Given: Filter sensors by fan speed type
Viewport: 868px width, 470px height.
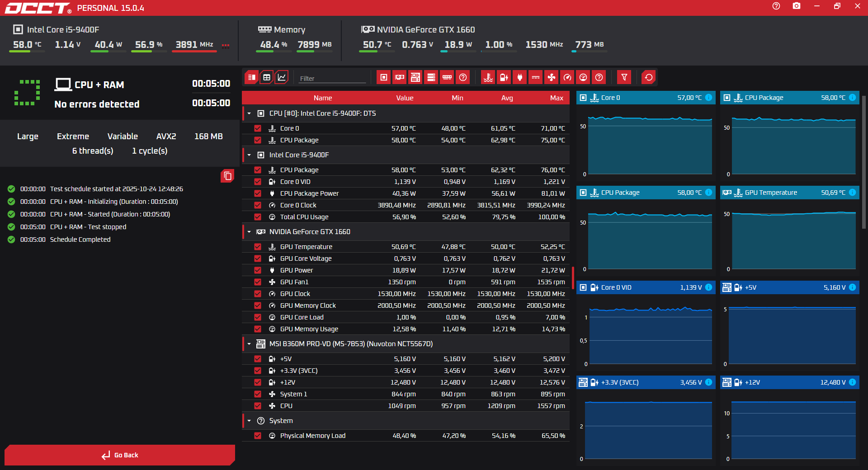Looking at the screenshot, I should click(552, 77).
